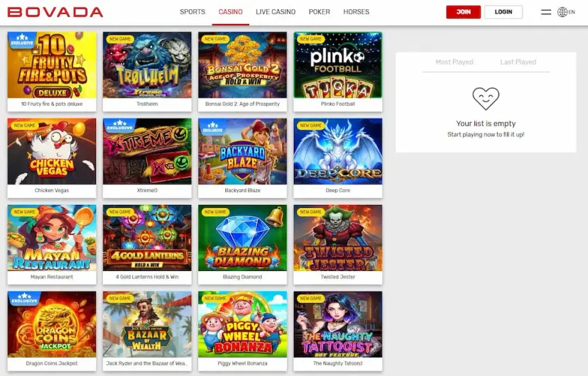Navigate to Poker
The width and height of the screenshot is (588, 376).
319,12
